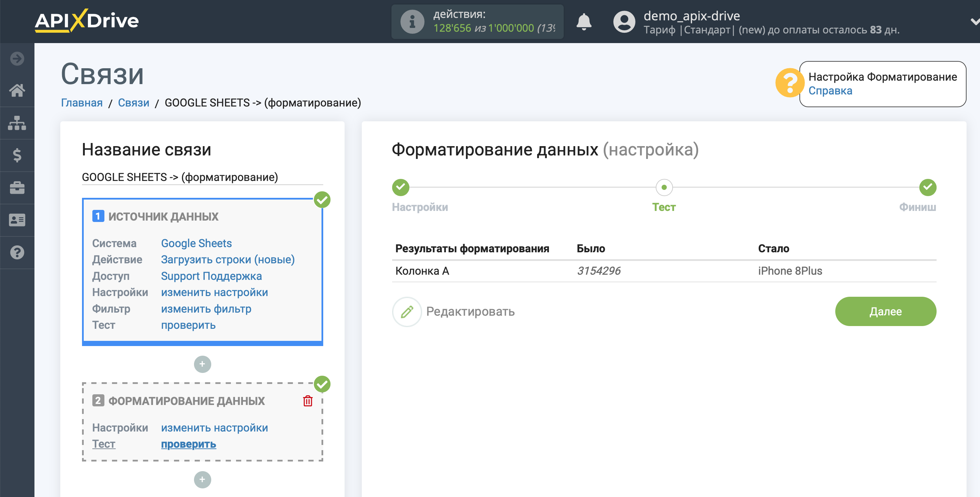Select the 3154296 original value

[599, 271]
